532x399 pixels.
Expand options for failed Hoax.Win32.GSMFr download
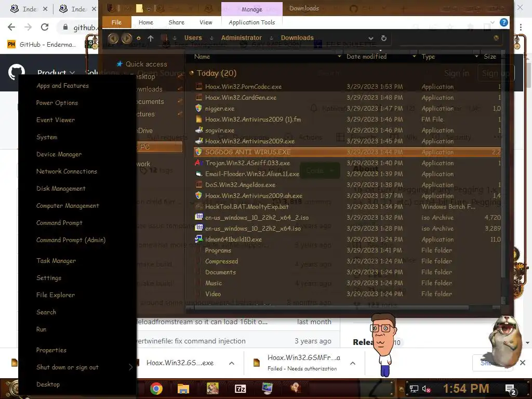(x=353, y=363)
